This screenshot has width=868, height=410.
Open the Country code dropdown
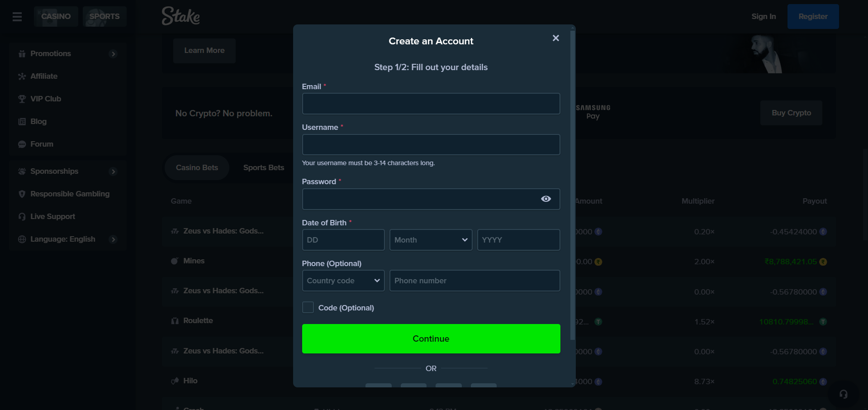343,281
